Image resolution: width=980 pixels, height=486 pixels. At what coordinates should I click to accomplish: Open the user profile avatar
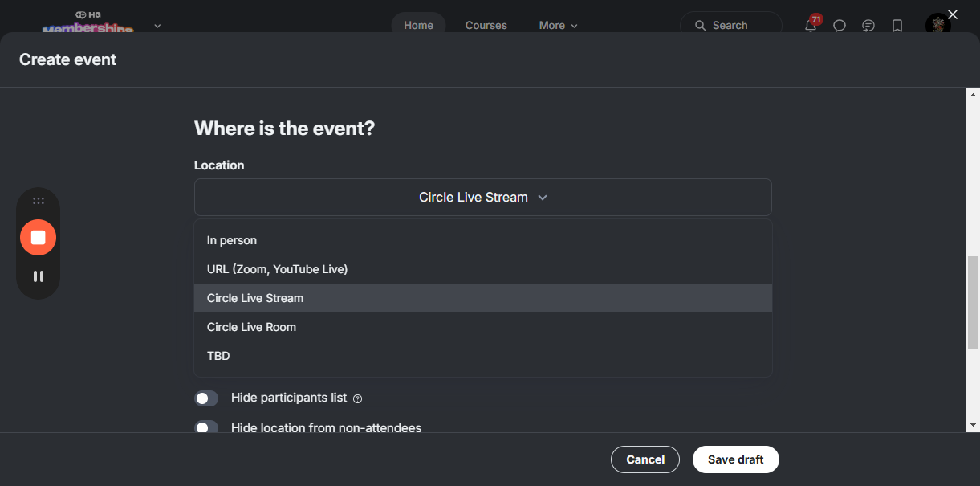coord(938,25)
